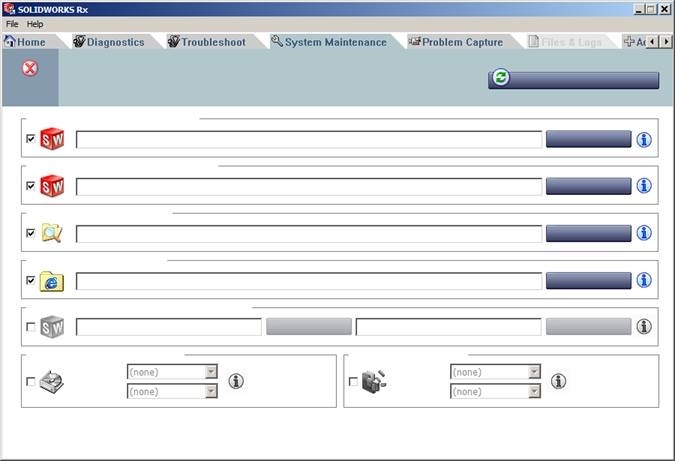675x461 pixels.
Task: Click the disk drive icon
Action: click(52, 381)
